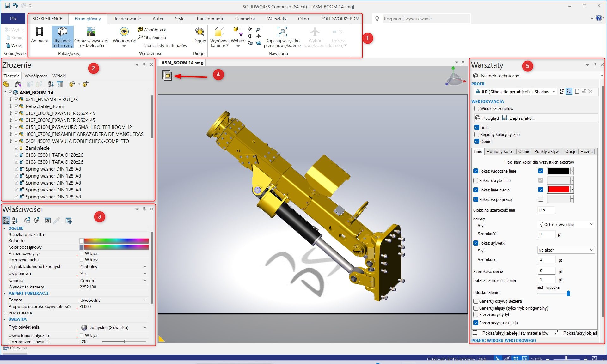This screenshot has height=364, width=607.
Task: Click the Wklej clipboard icon
Action: pyautogui.click(x=8, y=45)
